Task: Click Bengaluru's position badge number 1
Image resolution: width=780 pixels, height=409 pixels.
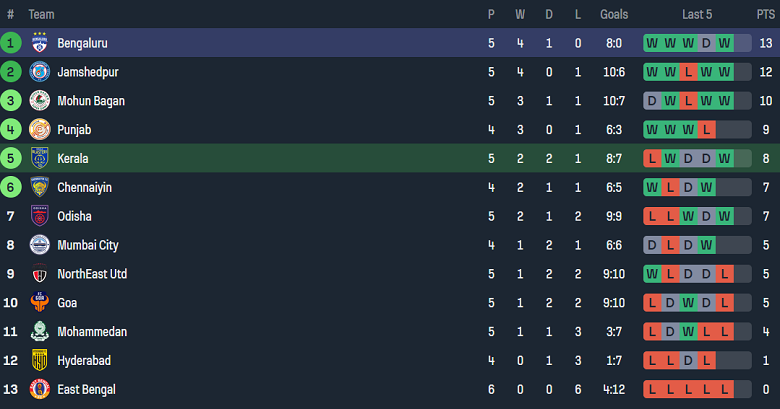Action: click(x=11, y=43)
